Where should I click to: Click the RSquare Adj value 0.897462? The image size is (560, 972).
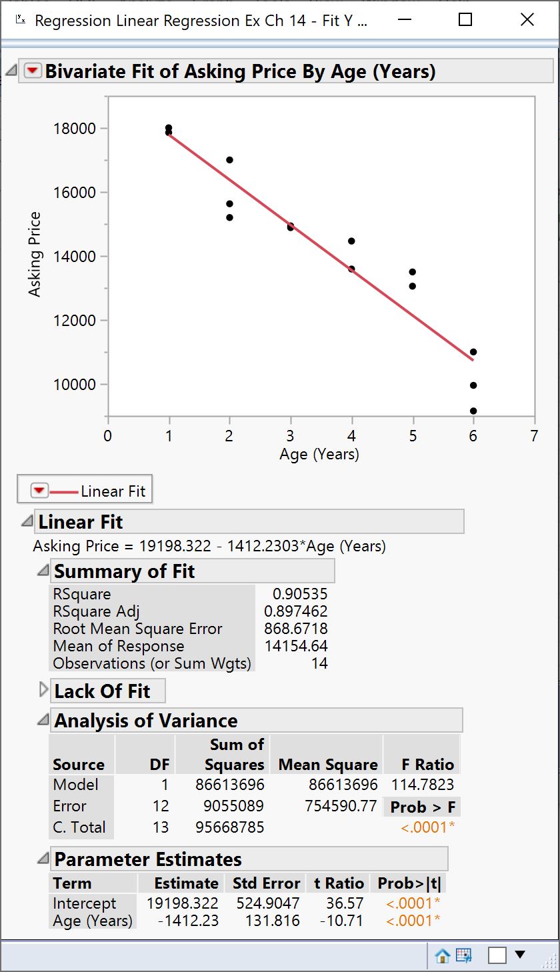pyautogui.click(x=296, y=611)
